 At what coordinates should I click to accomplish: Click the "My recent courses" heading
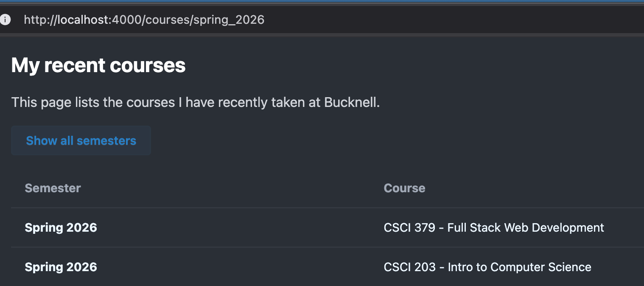coord(98,65)
